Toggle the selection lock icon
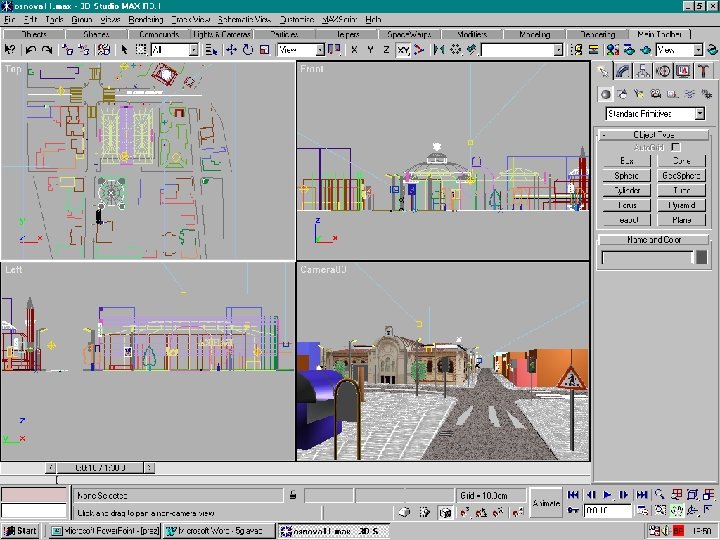 click(292, 495)
